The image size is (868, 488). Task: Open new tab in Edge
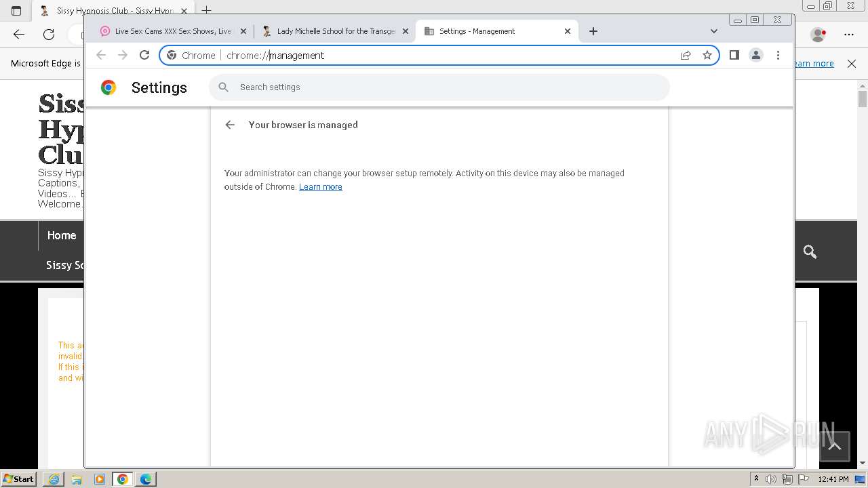[x=207, y=11]
